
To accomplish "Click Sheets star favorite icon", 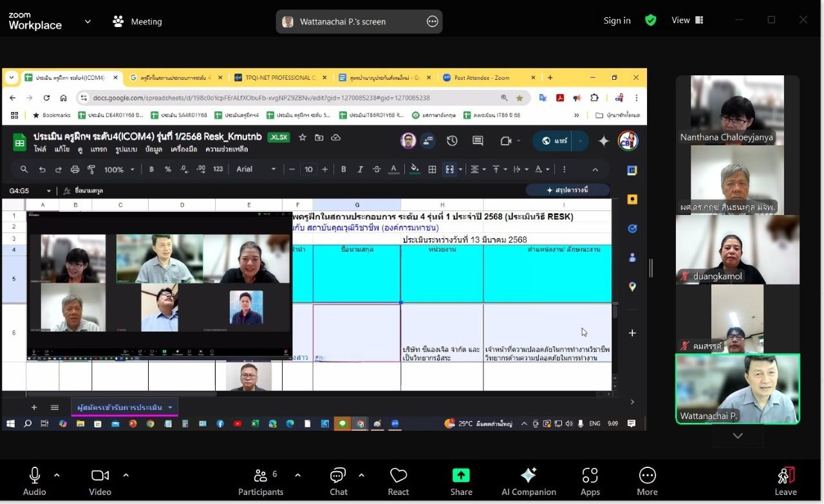I will tap(303, 138).
